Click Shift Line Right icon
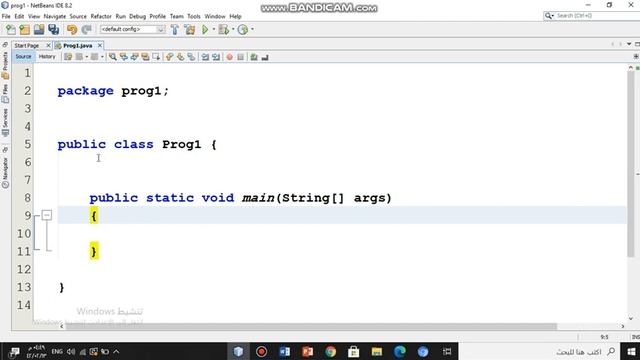The height and width of the screenshot is (360, 640). [x=216, y=57]
